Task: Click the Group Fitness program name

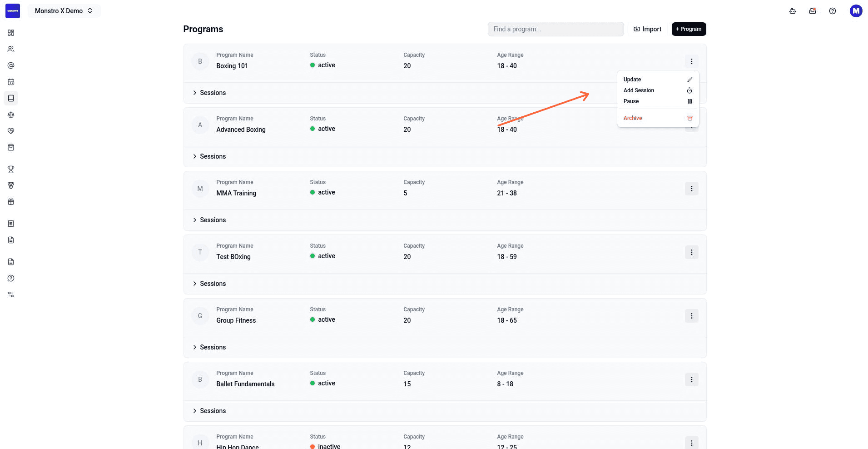Action: 236,320
